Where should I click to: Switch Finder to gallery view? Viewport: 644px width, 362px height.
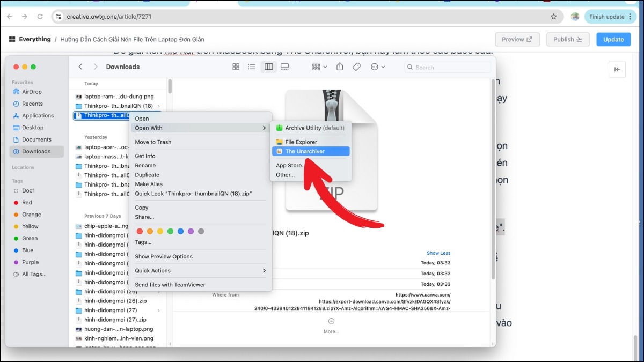point(285,67)
